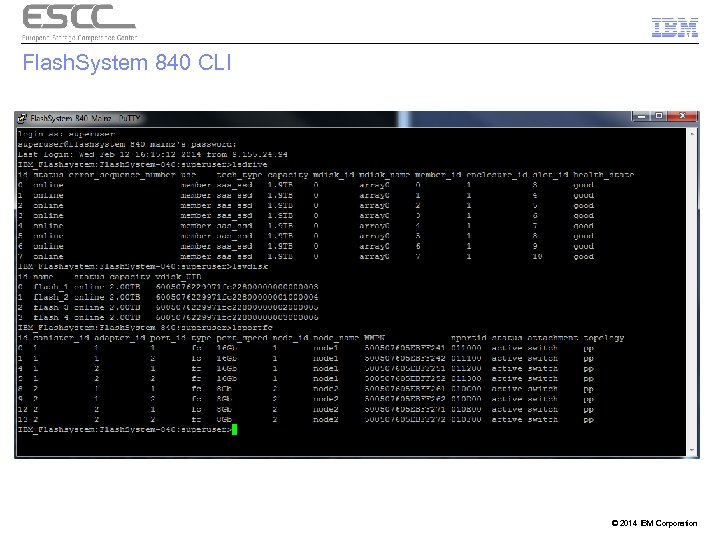Select the "flash_3" vdisk name
Screen dimensions: 720x540
coord(51,307)
